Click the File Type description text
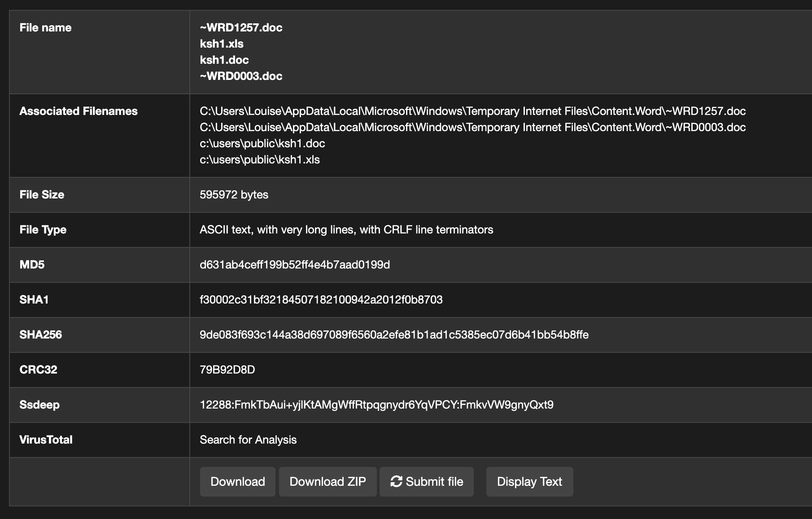Image resolution: width=812 pixels, height=519 pixels. (x=346, y=229)
